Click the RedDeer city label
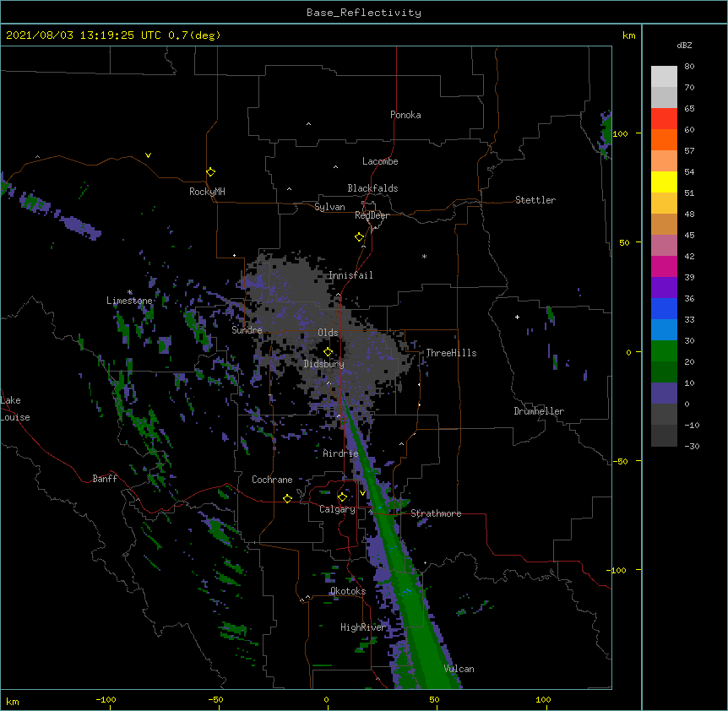The height and width of the screenshot is (711, 728). pos(372,215)
